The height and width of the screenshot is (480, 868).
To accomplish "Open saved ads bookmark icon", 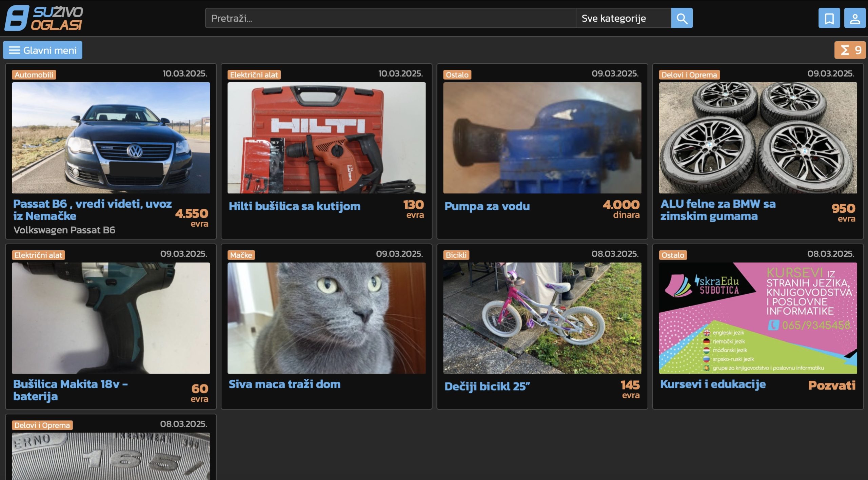I will [829, 18].
